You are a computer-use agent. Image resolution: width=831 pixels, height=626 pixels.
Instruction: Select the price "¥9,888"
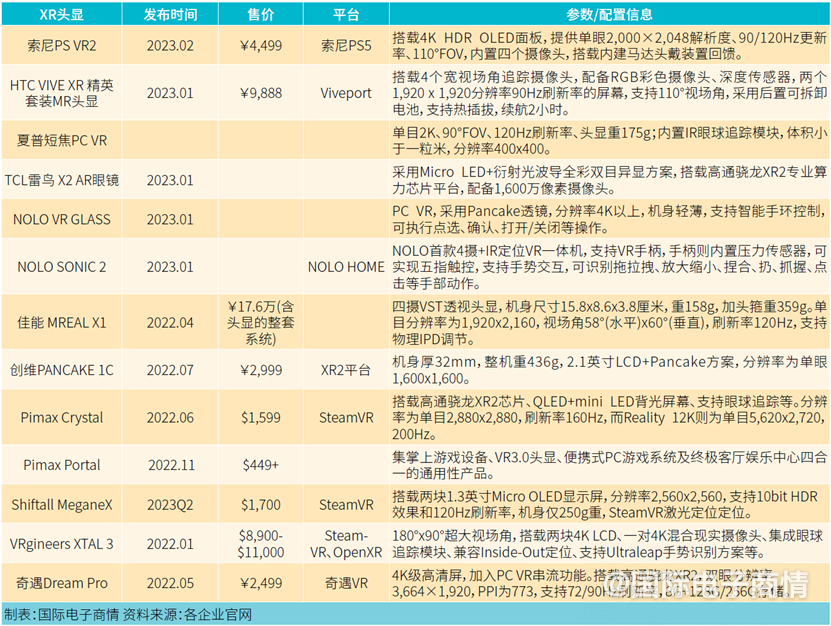(261, 93)
